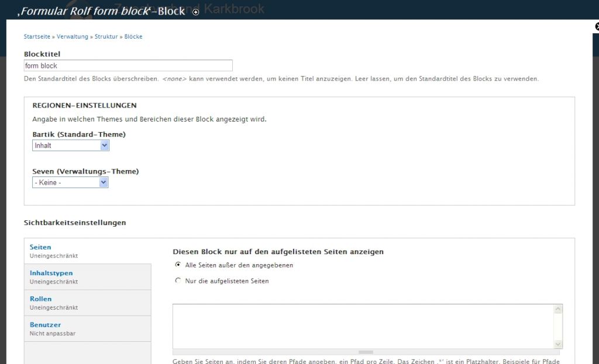Click the add shortcut plus icon
599x364 pixels.
(195, 12)
